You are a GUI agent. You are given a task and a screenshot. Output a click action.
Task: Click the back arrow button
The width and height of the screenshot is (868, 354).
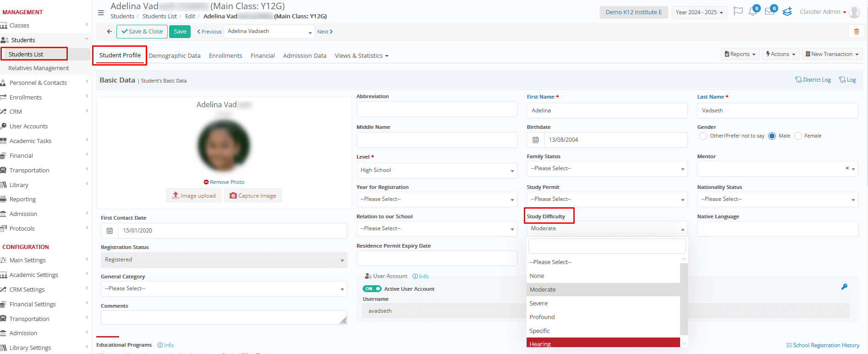pyautogui.click(x=109, y=32)
